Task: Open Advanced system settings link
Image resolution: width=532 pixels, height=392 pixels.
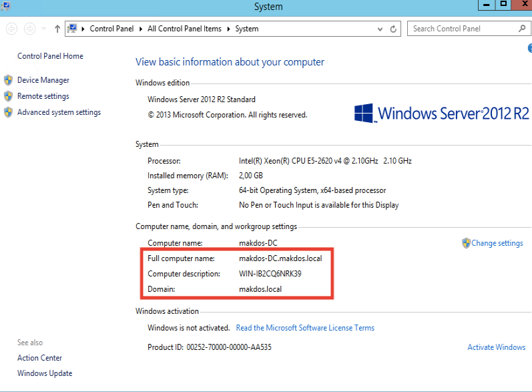Action: tap(59, 112)
